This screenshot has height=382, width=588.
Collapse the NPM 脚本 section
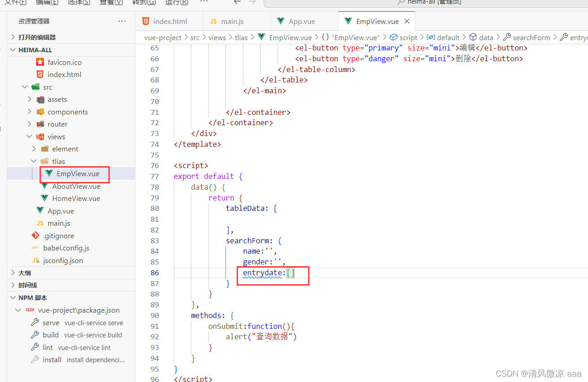(x=13, y=298)
